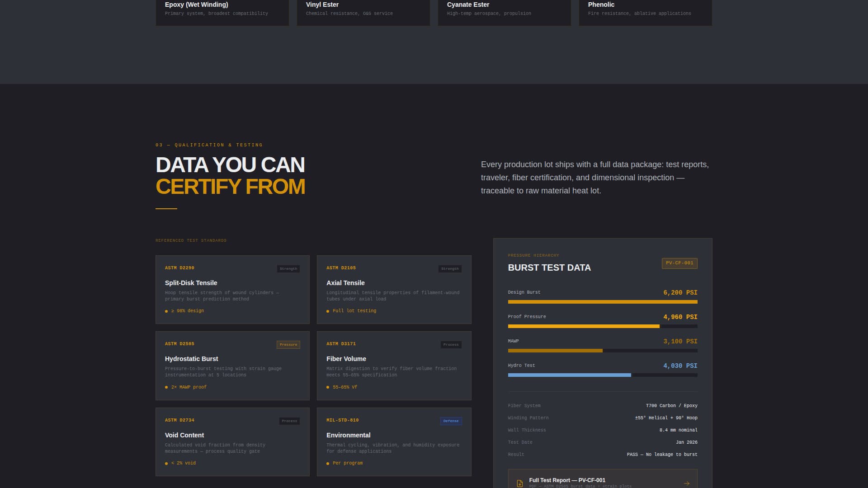
Task: Expand the ASTM D3171 Fiber Volume card
Action: point(394,365)
